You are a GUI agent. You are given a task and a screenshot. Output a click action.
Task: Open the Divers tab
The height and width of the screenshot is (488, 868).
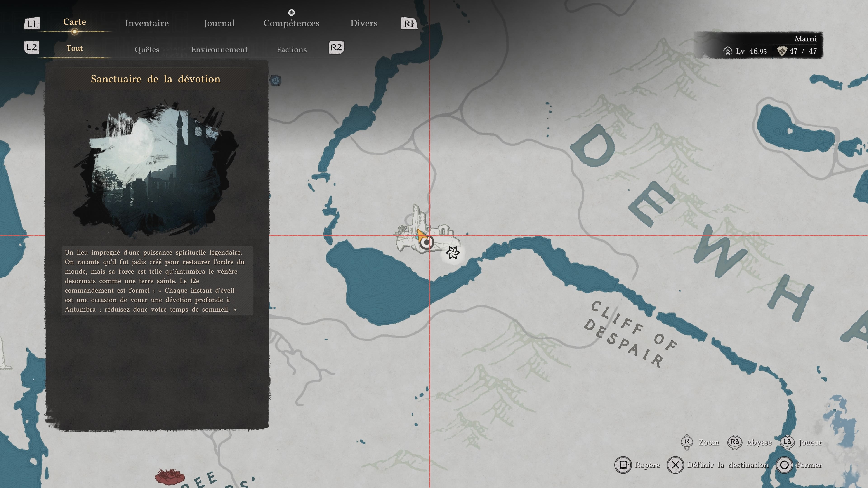click(x=364, y=23)
